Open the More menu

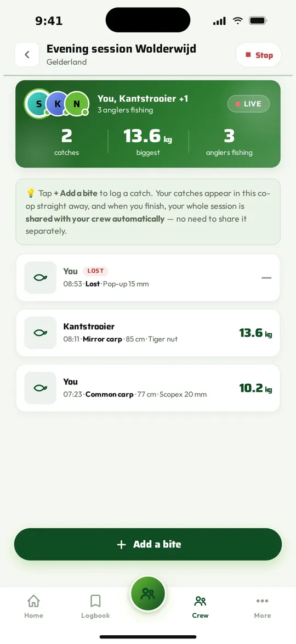coord(263,607)
